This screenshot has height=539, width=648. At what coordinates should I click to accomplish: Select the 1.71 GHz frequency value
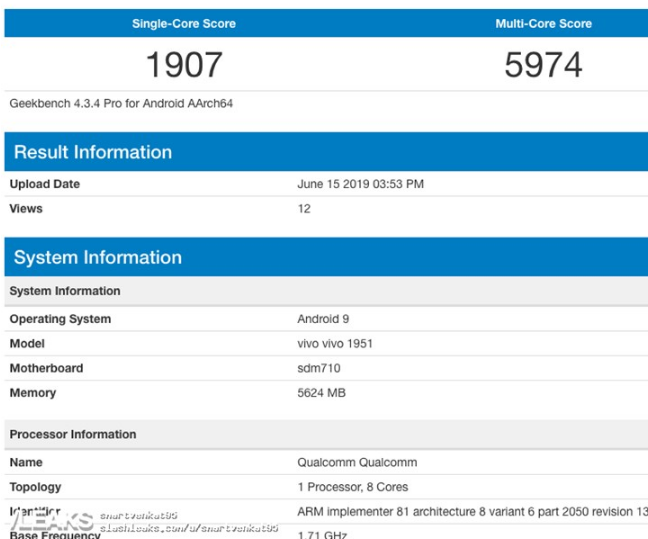tap(322, 535)
